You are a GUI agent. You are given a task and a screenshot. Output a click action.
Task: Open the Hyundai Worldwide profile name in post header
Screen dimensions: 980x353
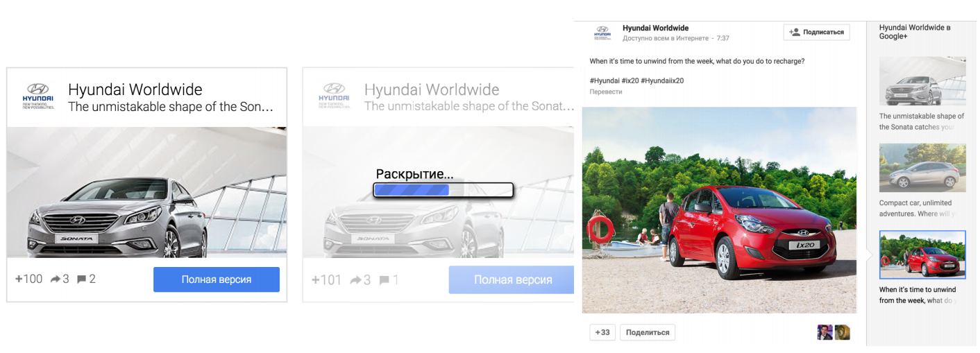pos(655,28)
